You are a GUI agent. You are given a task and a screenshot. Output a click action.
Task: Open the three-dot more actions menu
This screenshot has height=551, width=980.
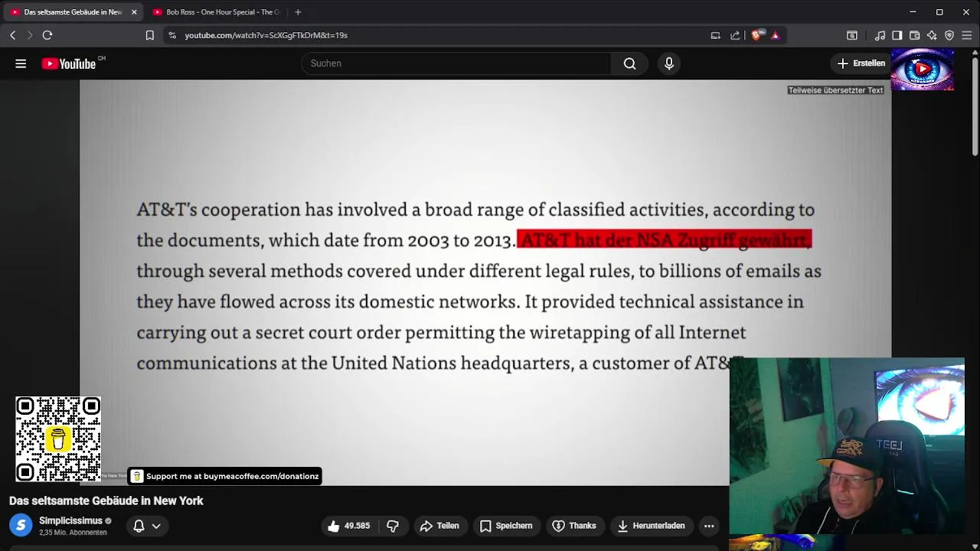[709, 526]
